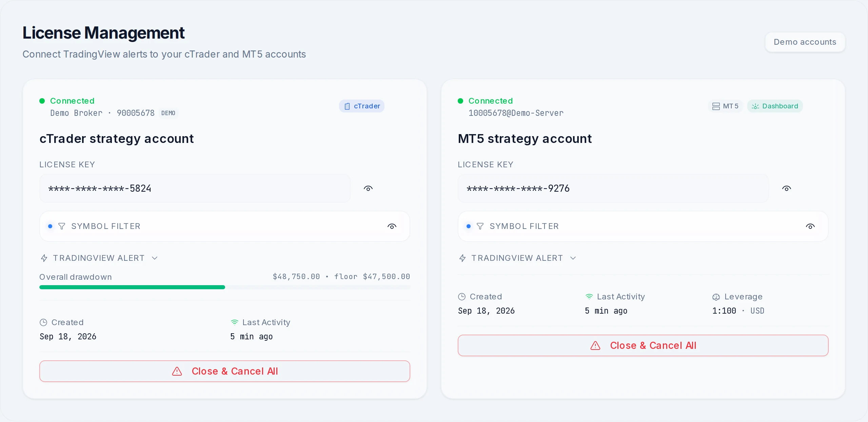Click the lightning bolt icon in MT5 card
The height and width of the screenshot is (422, 868).
pyautogui.click(x=462, y=258)
